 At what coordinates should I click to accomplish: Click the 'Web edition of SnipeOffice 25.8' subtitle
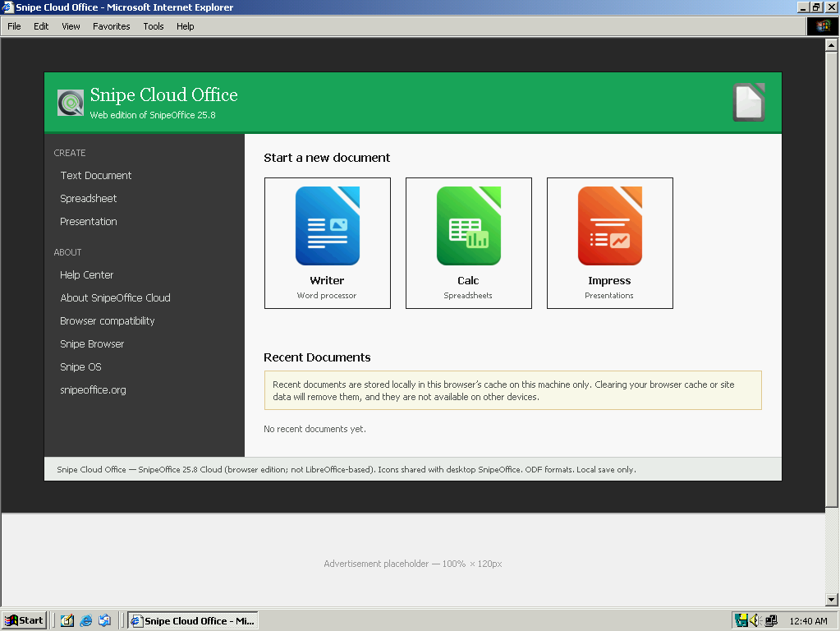tap(153, 115)
